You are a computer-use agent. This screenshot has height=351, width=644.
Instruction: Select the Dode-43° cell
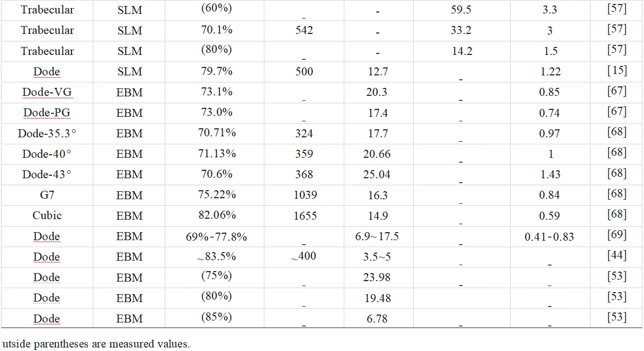tap(47, 174)
